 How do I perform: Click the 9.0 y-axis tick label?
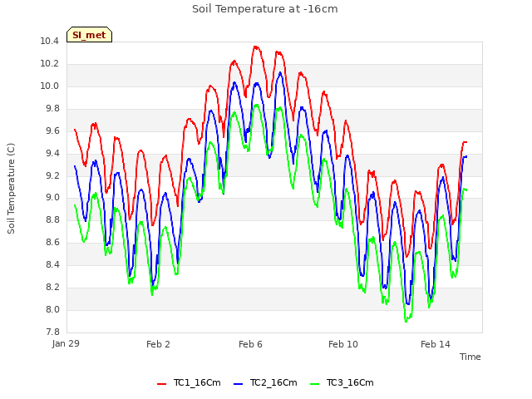[x=52, y=198]
